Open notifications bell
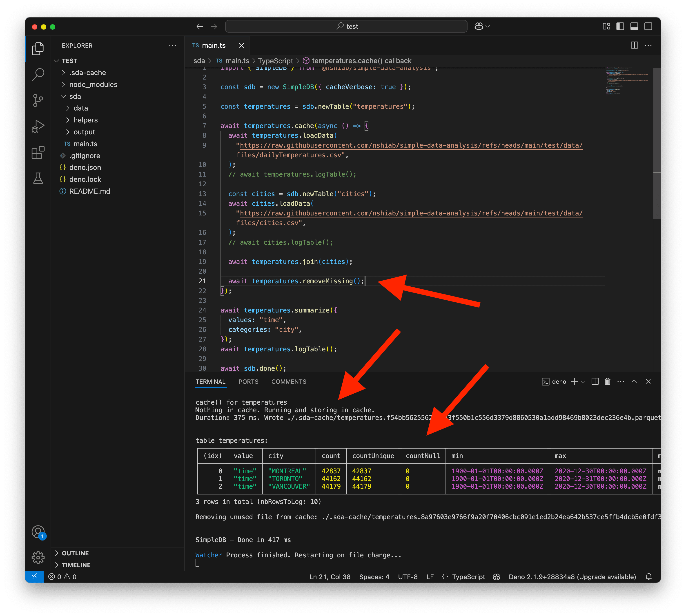This screenshot has height=616, width=686. point(649,577)
